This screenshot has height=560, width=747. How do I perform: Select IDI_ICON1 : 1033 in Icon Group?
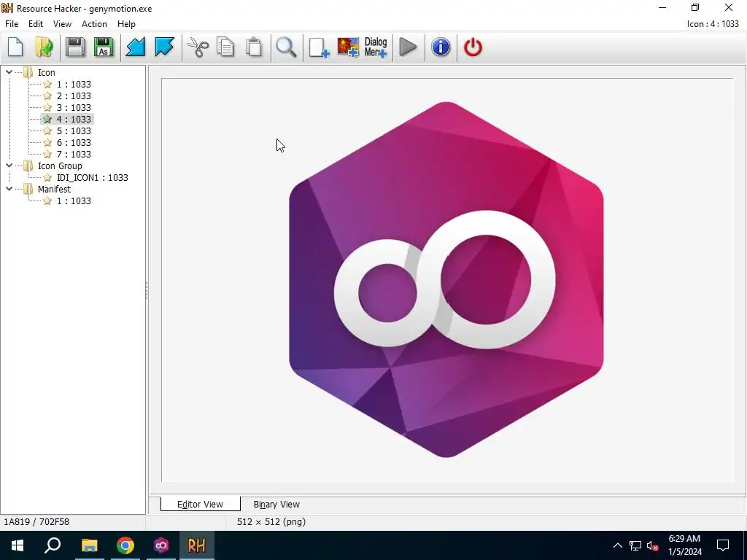pyautogui.click(x=92, y=178)
